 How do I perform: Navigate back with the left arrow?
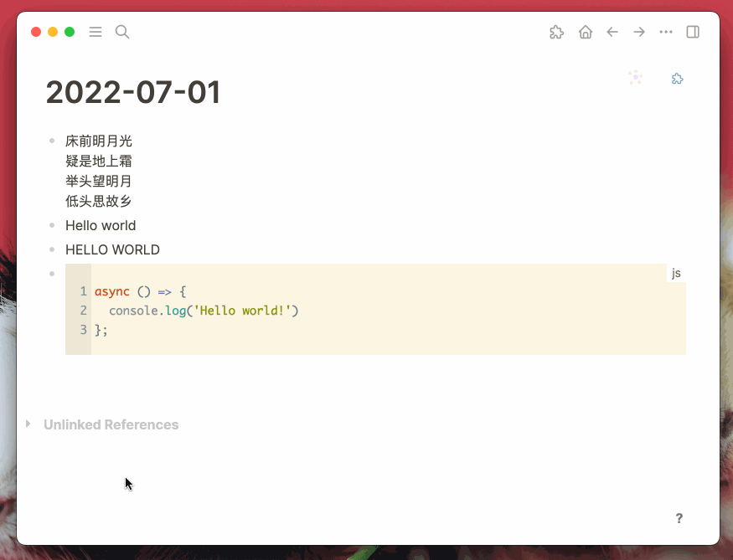click(612, 32)
